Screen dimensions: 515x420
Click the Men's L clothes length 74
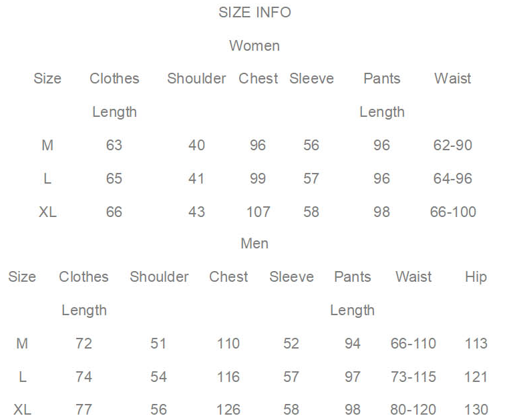pyautogui.click(x=83, y=377)
